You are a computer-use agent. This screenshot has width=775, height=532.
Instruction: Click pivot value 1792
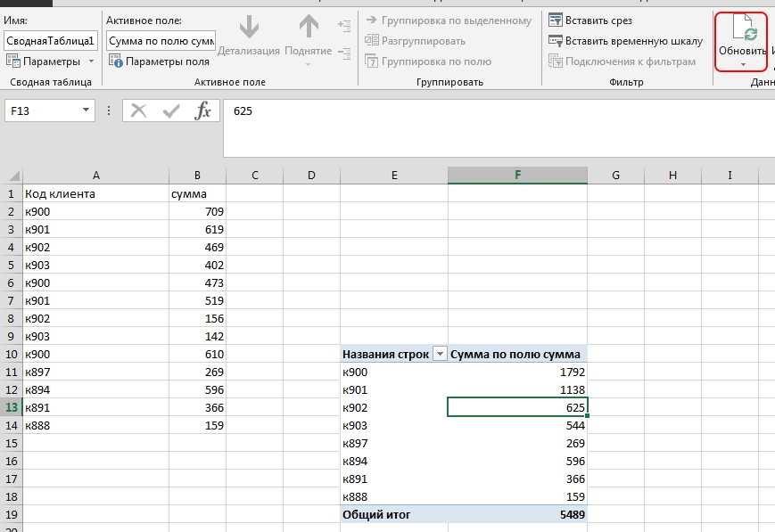(517, 372)
